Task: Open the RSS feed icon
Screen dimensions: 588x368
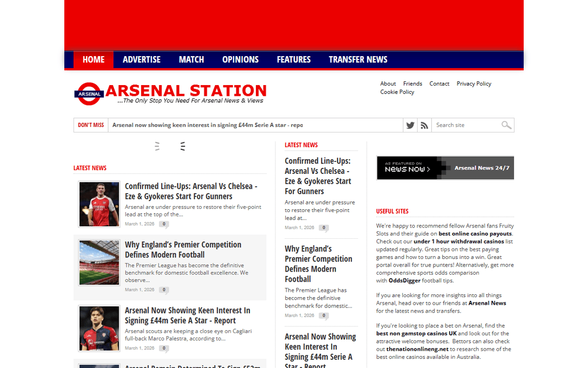Action: [x=424, y=125]
